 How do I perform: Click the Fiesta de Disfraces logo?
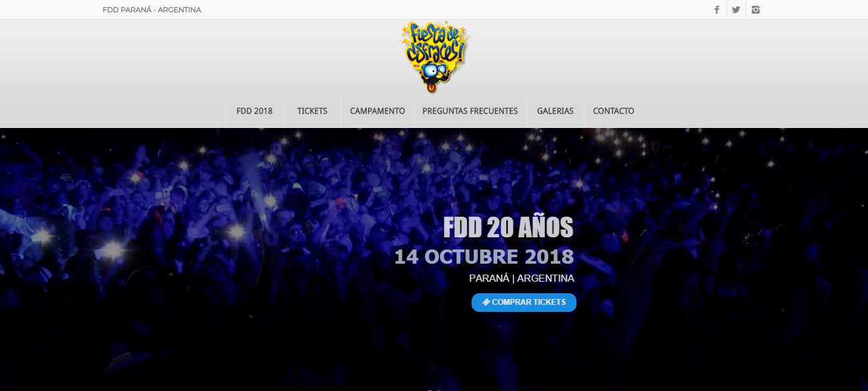point(434,57)
